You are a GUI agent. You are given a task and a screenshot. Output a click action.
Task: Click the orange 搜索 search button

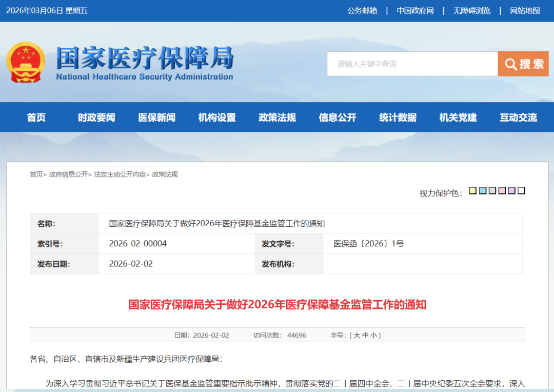pos(523,64)
